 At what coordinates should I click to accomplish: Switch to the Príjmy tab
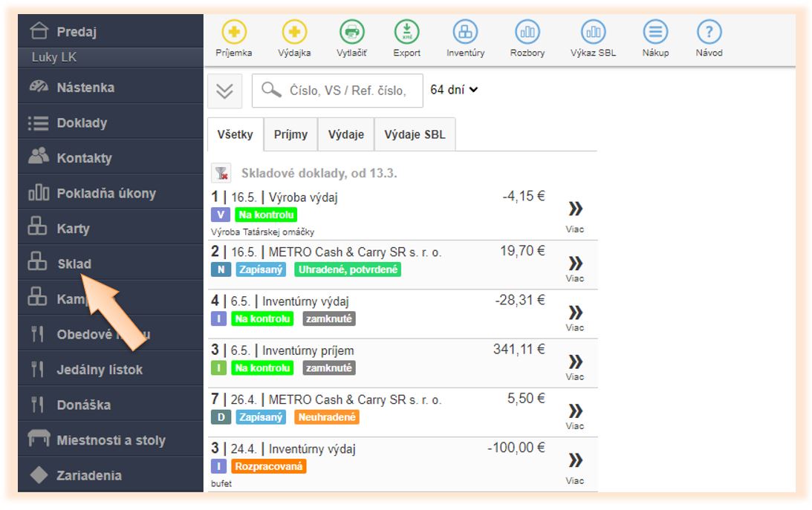(290, 135)
